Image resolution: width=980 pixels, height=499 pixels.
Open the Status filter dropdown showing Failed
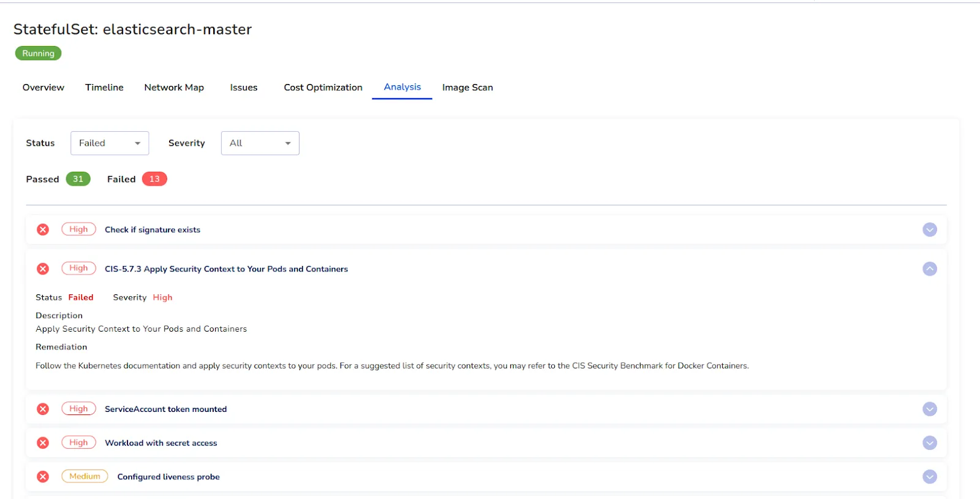(x=110, y=143)
